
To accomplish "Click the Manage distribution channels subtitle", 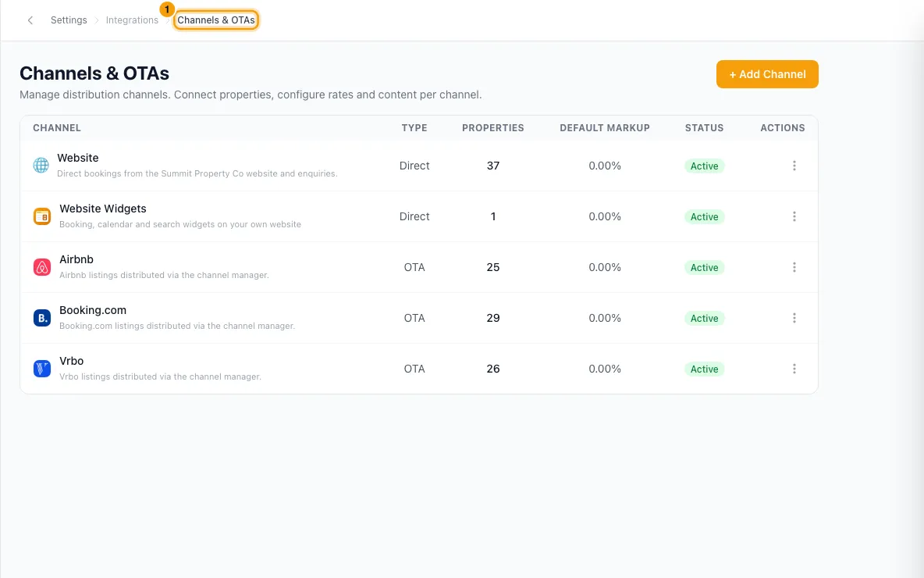I will [x=251, y=95].
